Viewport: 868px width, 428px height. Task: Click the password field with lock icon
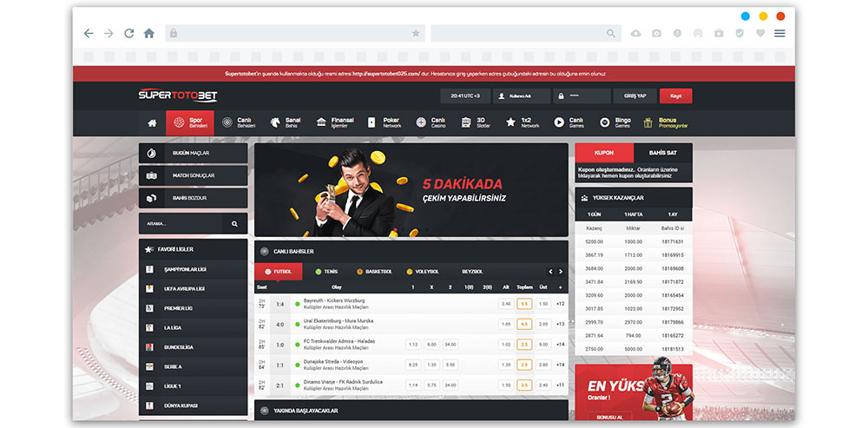point(582,95)
